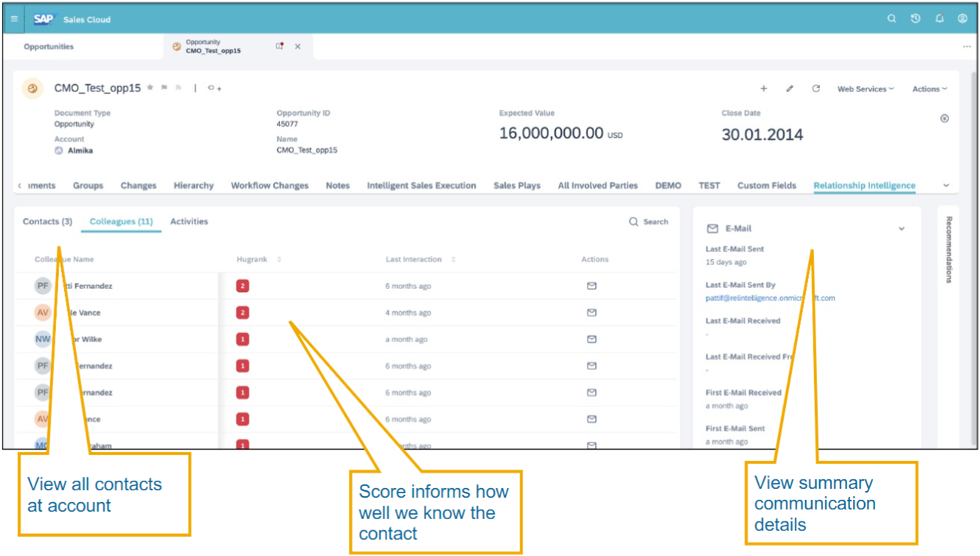This screenshot has height=556, width=980.
Task: Click the NW avatar for Wilke
Action: pyautogui.click(x=43, y=339)
